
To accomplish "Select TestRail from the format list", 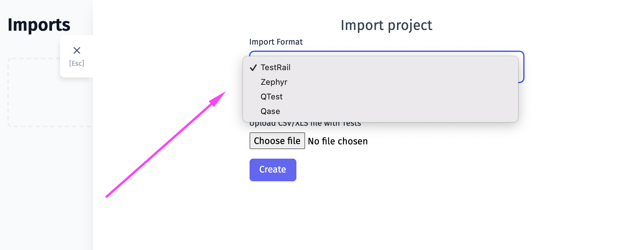I will point(381,67).
